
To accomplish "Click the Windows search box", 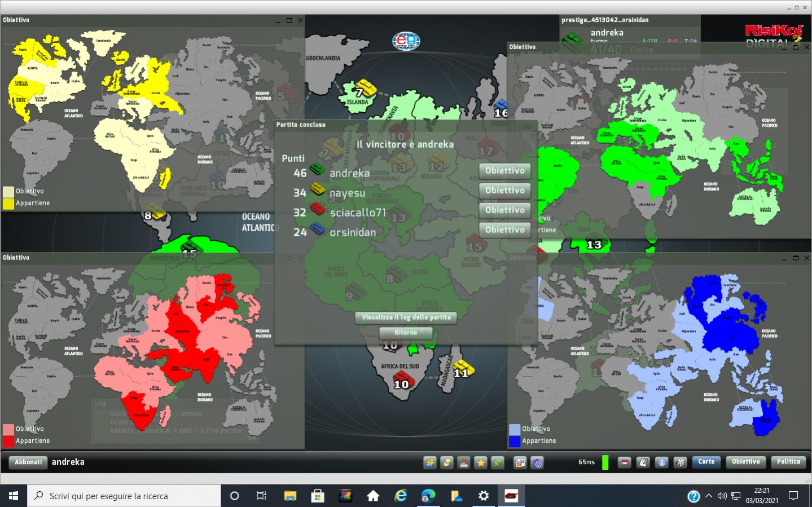I will [124, 496].
